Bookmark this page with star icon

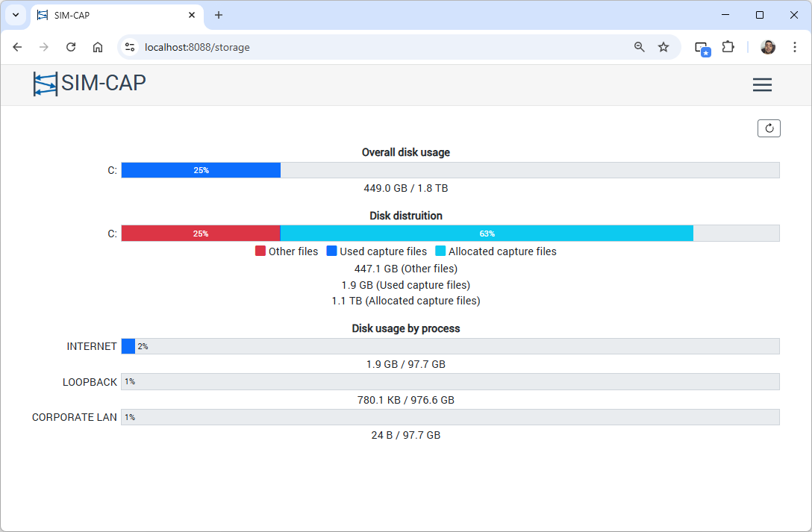663,47
